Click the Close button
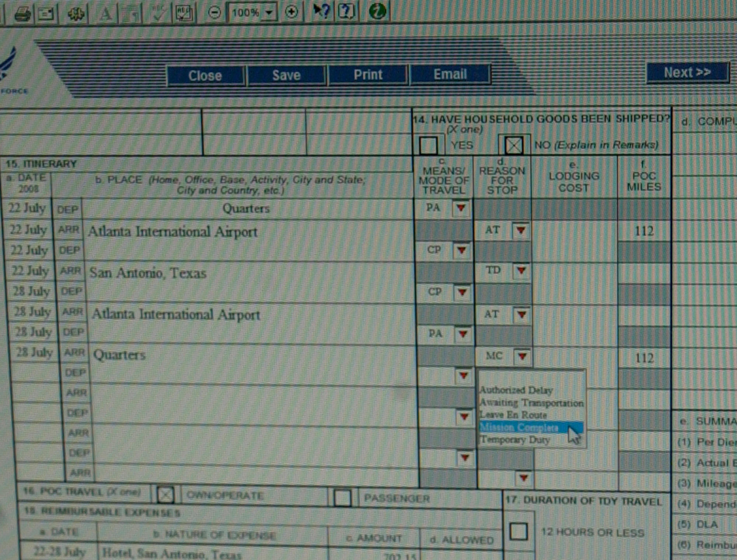This screenshot has width=737, height=560. (x=206, y=76)
